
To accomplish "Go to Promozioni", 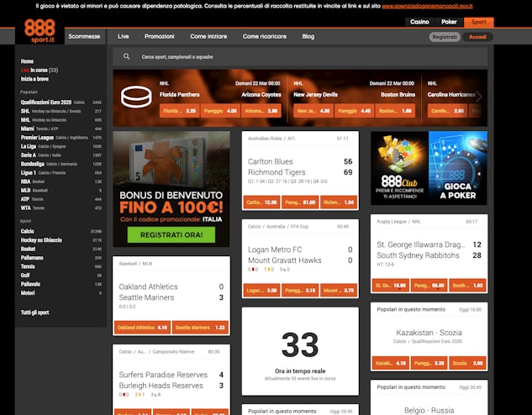I will [x=159, y=36].
